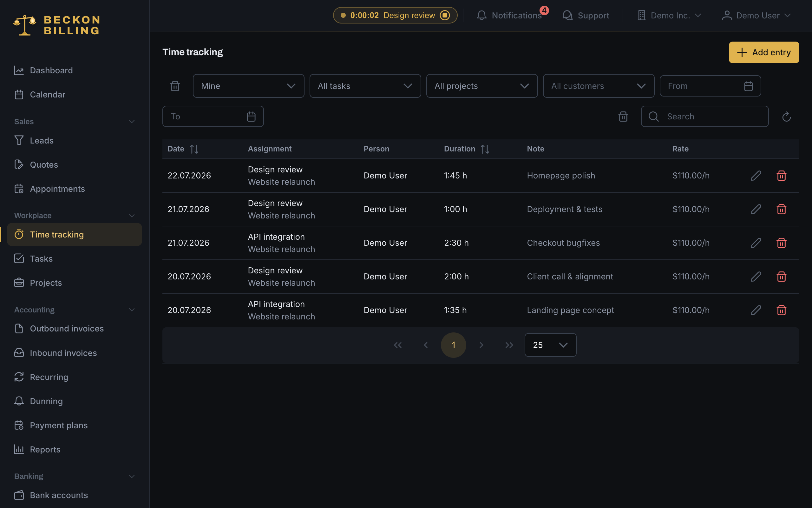Focus the Search input field

pyautogui.click(x=704, y=117)
